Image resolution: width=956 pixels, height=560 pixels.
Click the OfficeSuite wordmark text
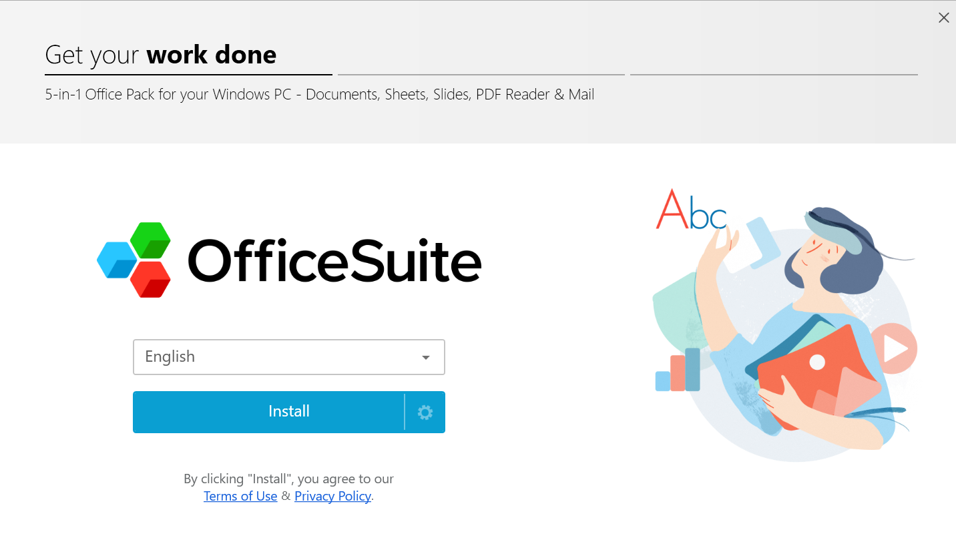tap(334, 260)
